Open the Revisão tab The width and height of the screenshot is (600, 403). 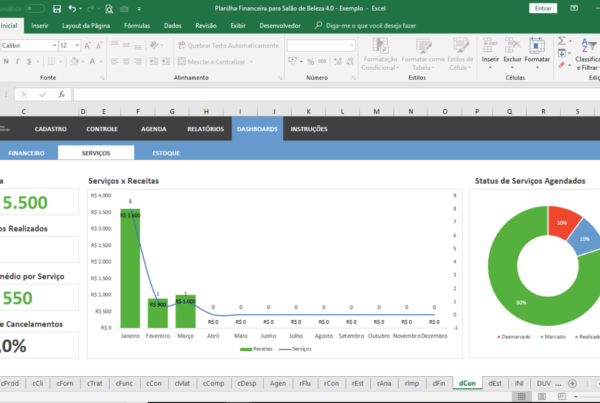(206, 26)
